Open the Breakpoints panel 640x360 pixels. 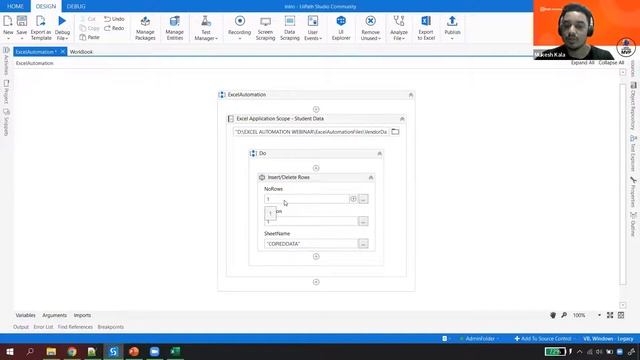pos(111,327)
